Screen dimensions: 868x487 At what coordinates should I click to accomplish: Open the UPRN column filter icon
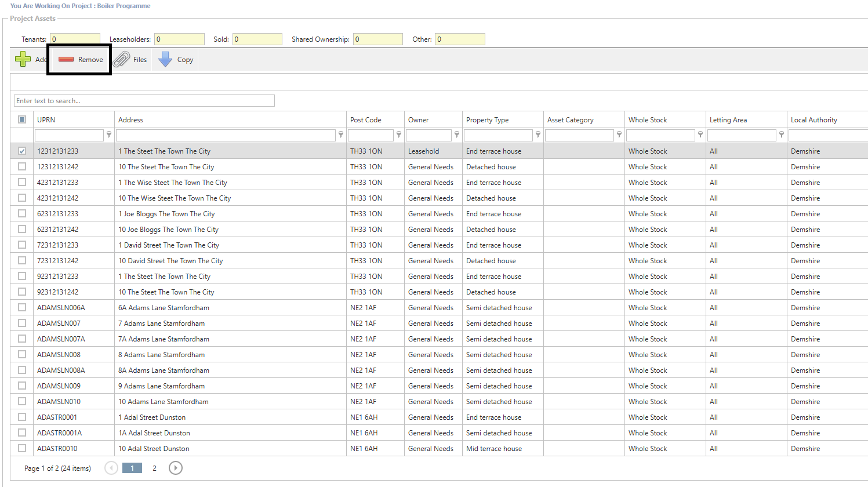108,135
